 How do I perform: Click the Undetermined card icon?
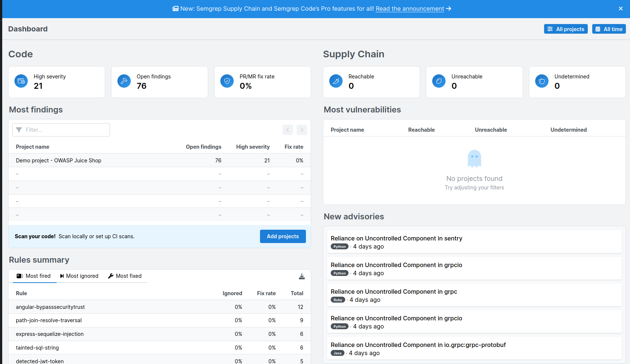tap(542, 81)
